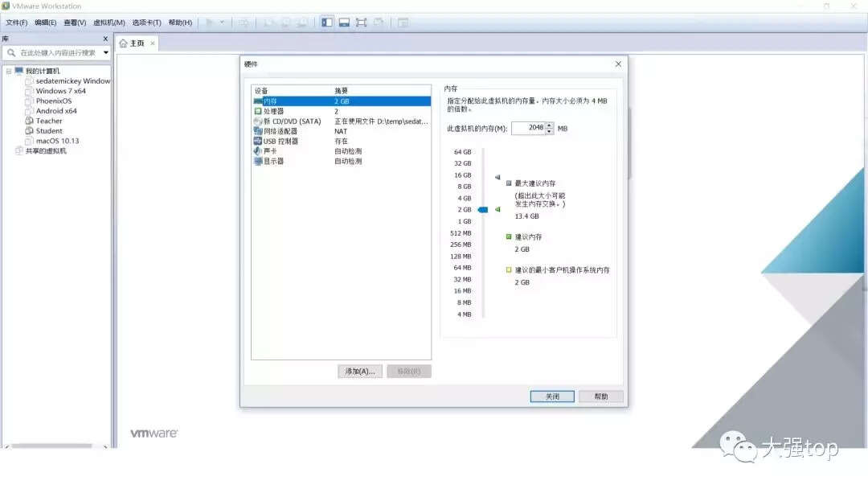The width and height of the screenshot is (868, 489).
Task: Click the green 建议内存 marker at 2 GB
Action: point(497,209)
